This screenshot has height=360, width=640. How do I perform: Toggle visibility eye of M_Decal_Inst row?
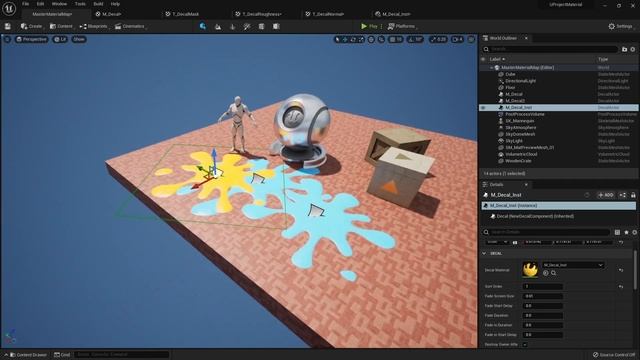(483, 108)
